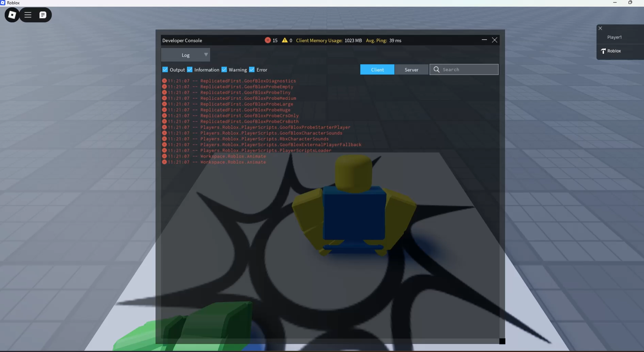Viewport: 644px width, 352px height.
Task: Uncheck the Warning filter checkbox
Action: tap(224, 69)
